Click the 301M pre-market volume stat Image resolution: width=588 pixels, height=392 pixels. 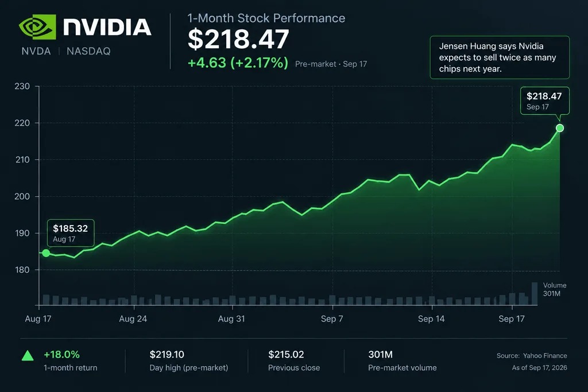[403, 361]
